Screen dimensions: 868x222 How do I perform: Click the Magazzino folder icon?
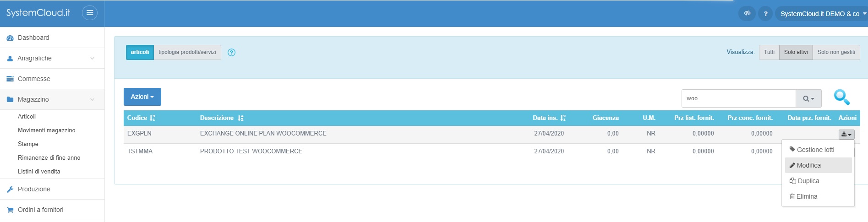[x=10, y=99]
